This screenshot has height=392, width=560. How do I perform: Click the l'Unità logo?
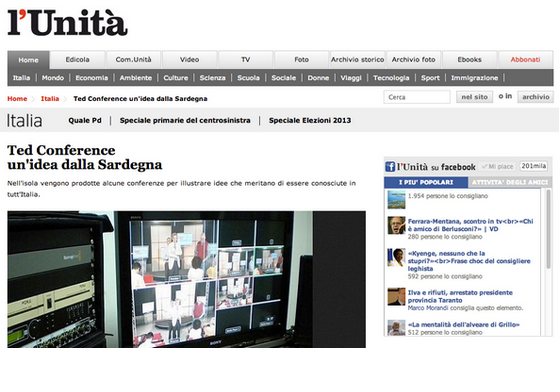67,22
